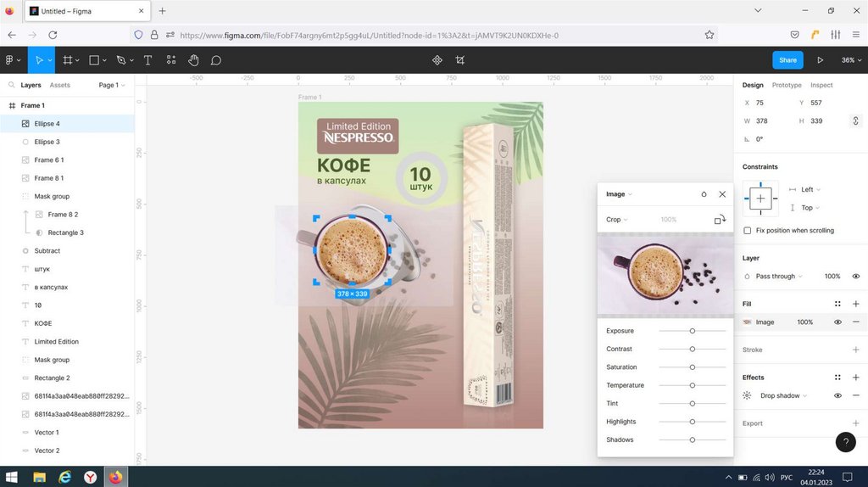Open horizontal constraint Left dropdown
The width and height of the screenshot is (868, 487).
(x=810, y=189)
